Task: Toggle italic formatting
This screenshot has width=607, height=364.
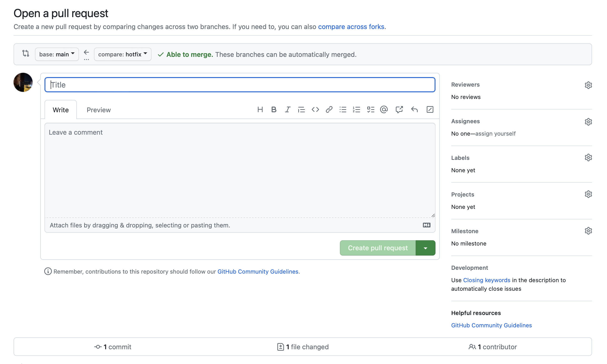Action: (288, 109)
